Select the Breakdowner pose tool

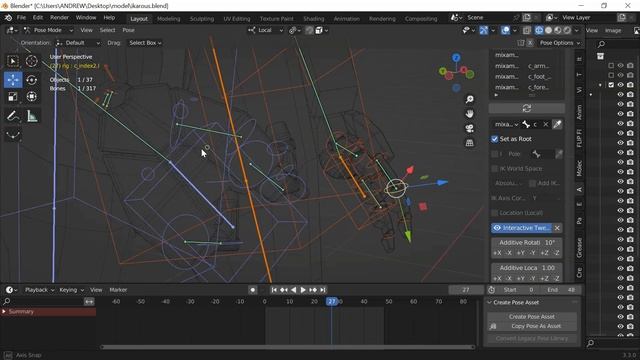(13, 135)
